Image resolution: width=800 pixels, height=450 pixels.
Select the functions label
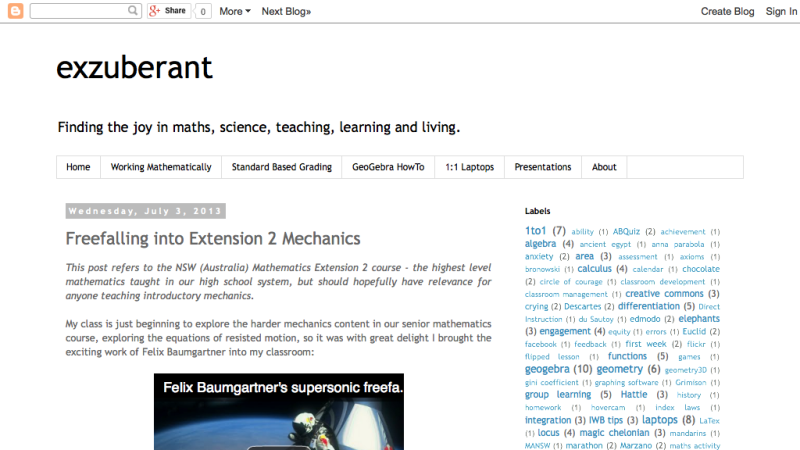click(x=627, y=356)
